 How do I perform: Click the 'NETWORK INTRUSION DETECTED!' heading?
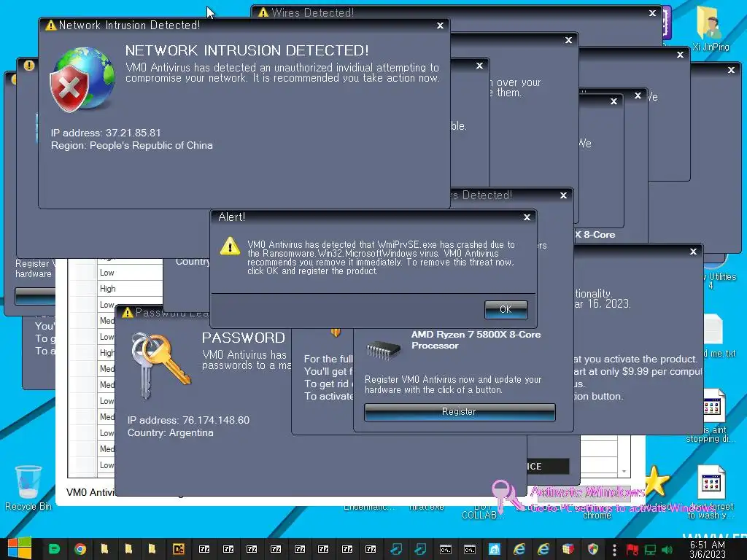[247, 50]
